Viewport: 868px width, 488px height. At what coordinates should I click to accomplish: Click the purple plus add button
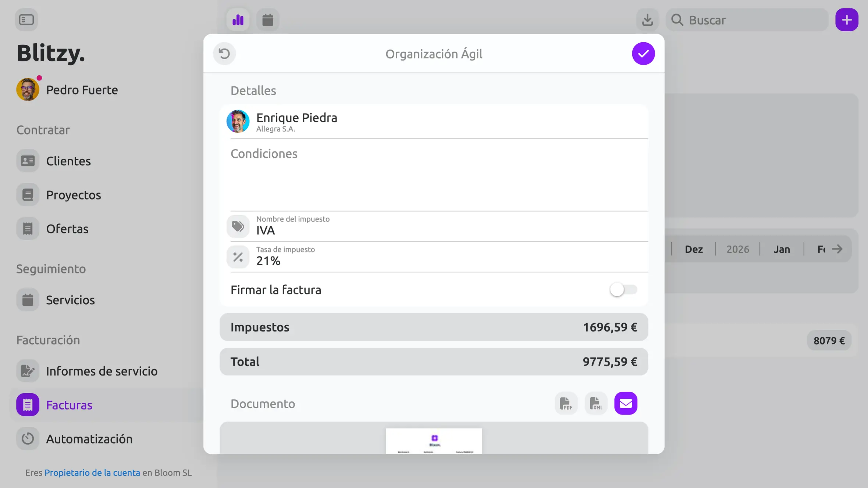click(x=847, y=20)
